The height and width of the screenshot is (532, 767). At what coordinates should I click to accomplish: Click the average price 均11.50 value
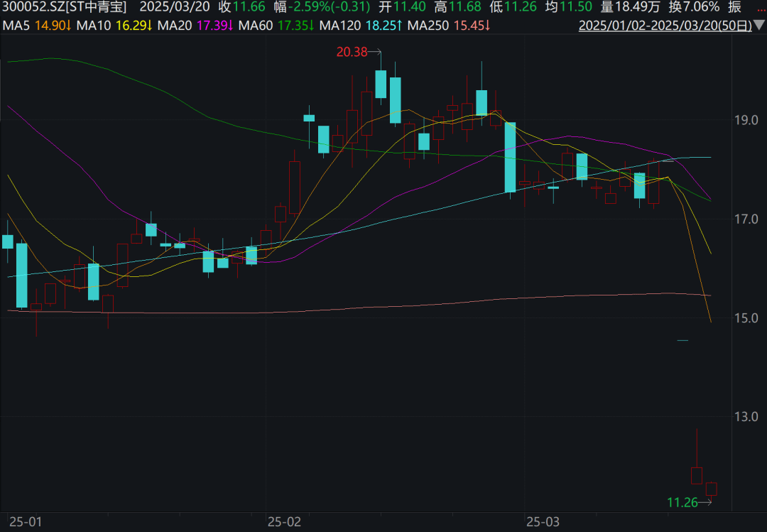568,7
